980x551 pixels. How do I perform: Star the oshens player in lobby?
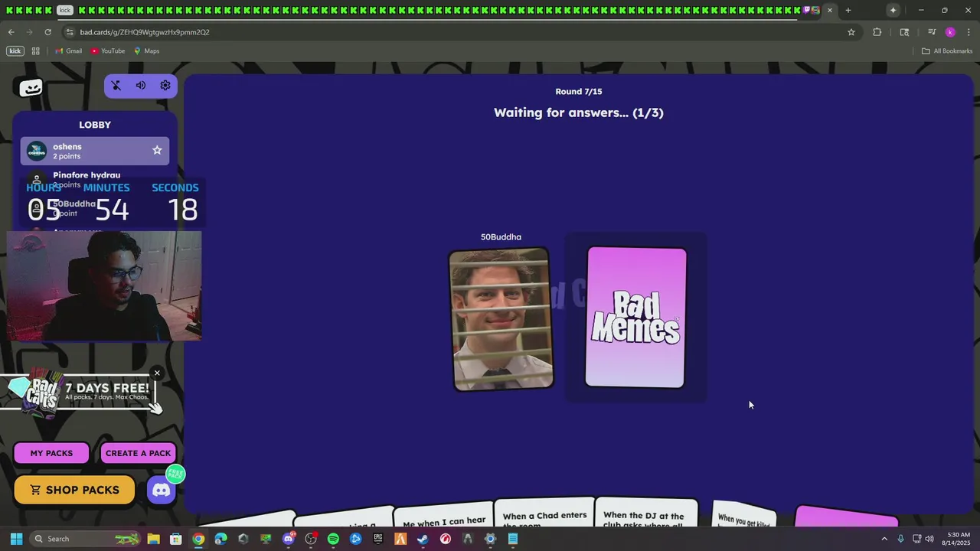[157, 150]
